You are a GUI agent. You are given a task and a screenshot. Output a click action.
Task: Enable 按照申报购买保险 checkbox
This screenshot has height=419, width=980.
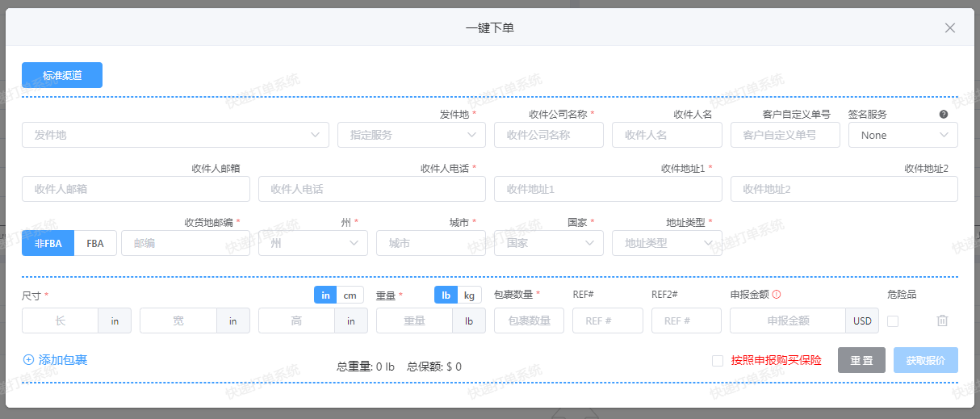pos(718,361)
